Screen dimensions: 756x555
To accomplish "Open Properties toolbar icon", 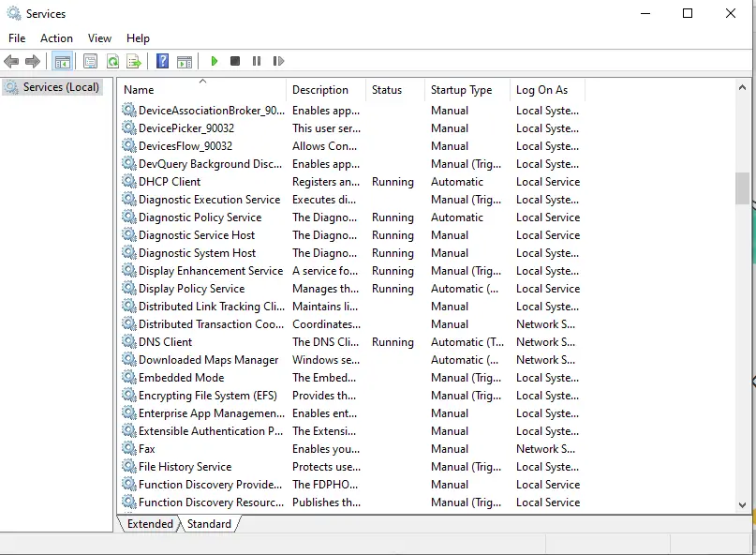I will [x=90, y=61].
